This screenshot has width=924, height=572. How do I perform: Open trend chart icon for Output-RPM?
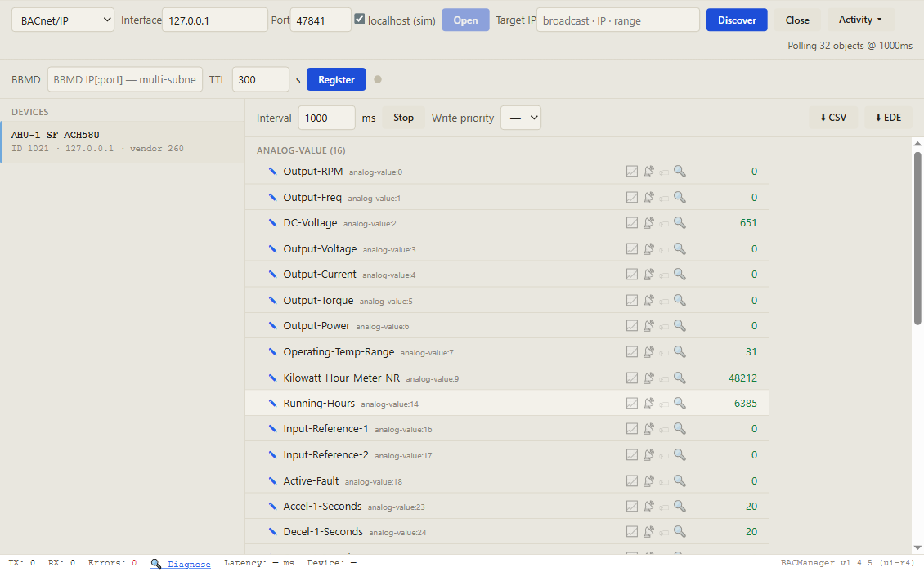click(632, 172)
